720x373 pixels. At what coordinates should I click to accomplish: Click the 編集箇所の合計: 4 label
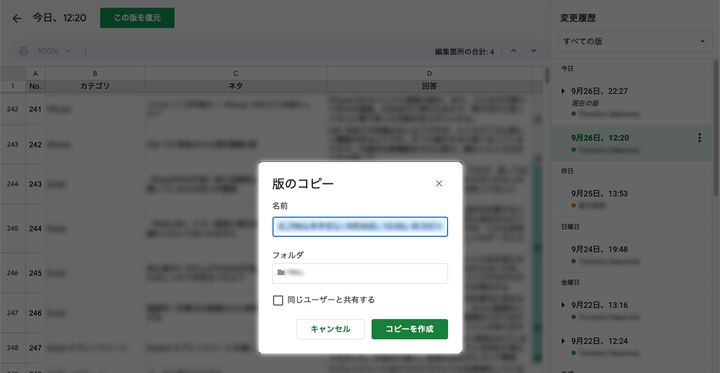[x=465, y=52]
